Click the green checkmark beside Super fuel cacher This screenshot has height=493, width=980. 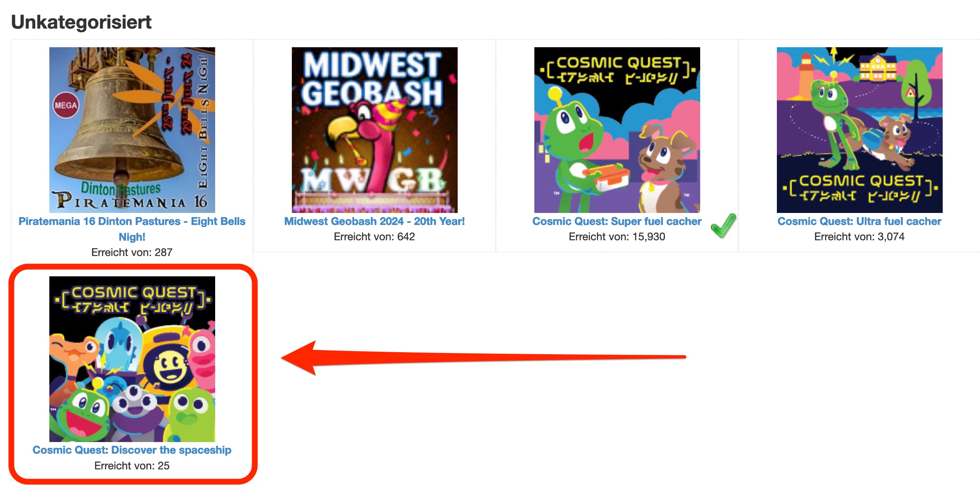[x=723, y=226]
